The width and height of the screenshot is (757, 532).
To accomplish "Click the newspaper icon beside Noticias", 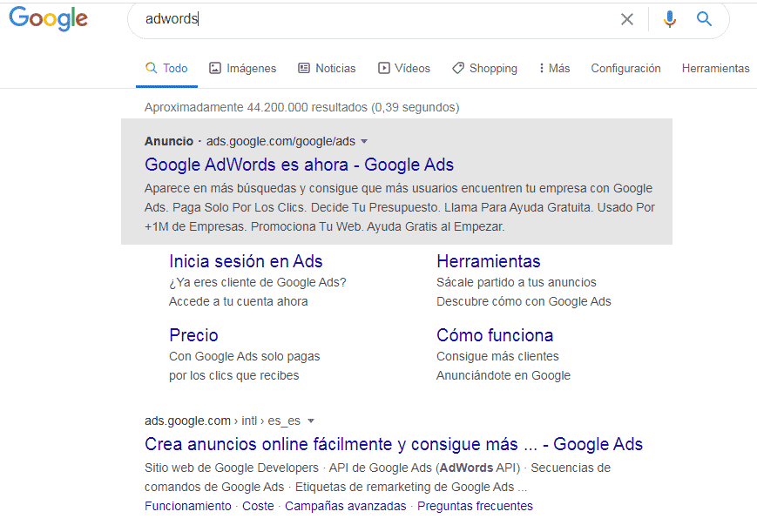I will 304,68.
